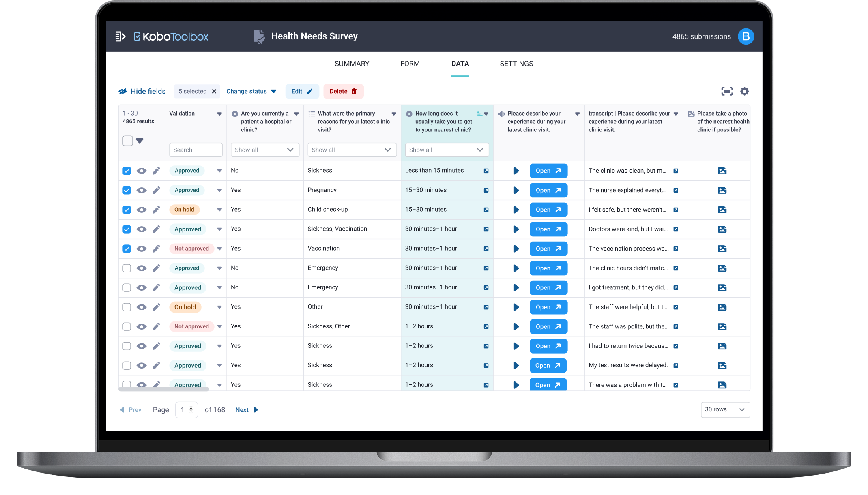The width and height of the screenshot is (868, 495).
Task: Check the first Emergency row checkbox
Action: coord(127,268)
